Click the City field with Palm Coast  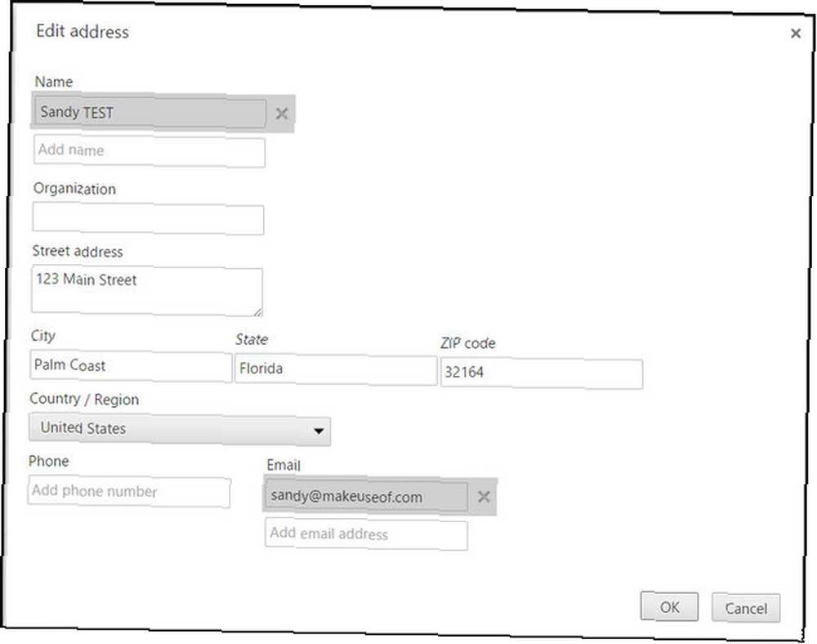pos(131,366)
